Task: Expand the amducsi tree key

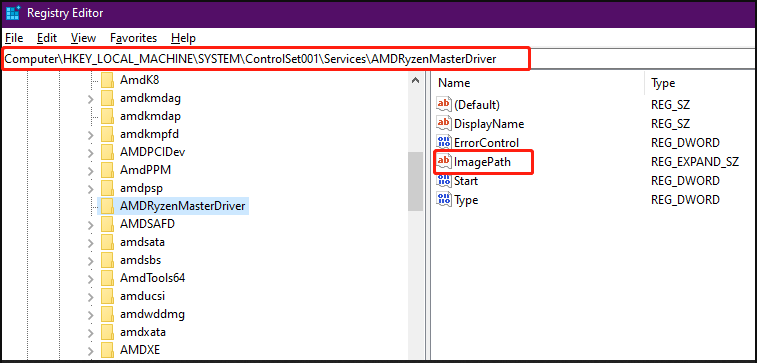Action: point(90,296)
